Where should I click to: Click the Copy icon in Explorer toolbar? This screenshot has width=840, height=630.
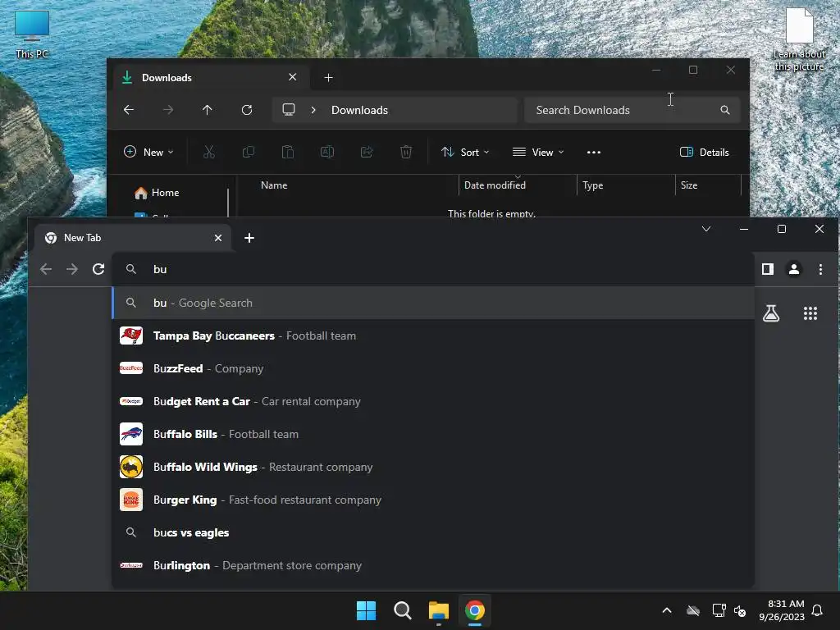[x=248, y=152]
